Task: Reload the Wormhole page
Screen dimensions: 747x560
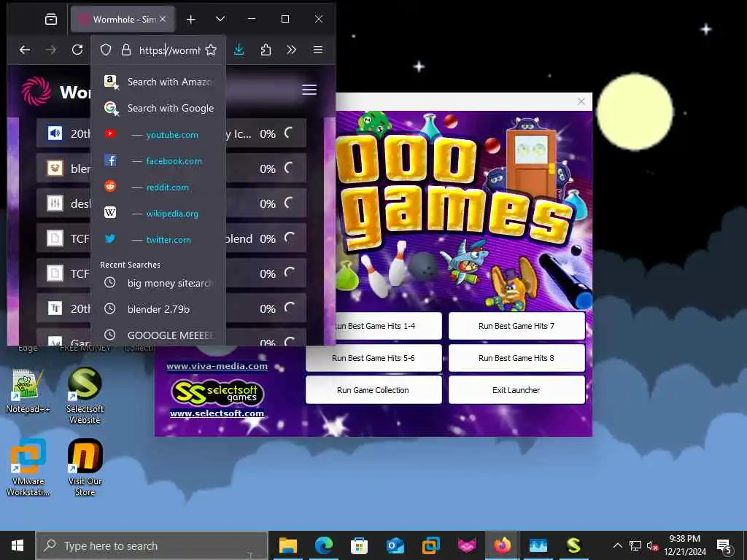Action: (x=77, y=50)
